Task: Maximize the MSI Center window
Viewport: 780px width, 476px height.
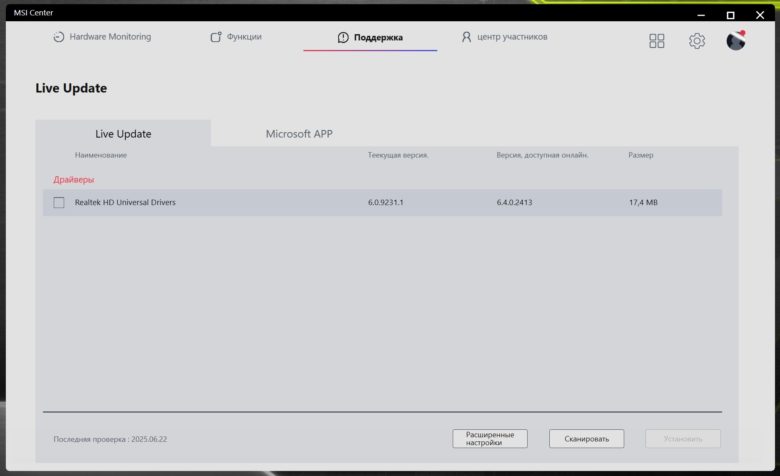Action: tap(730, 15)
